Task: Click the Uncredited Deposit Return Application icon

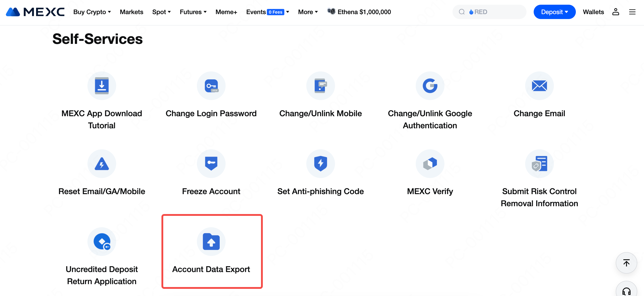Action: pos(102,242)
